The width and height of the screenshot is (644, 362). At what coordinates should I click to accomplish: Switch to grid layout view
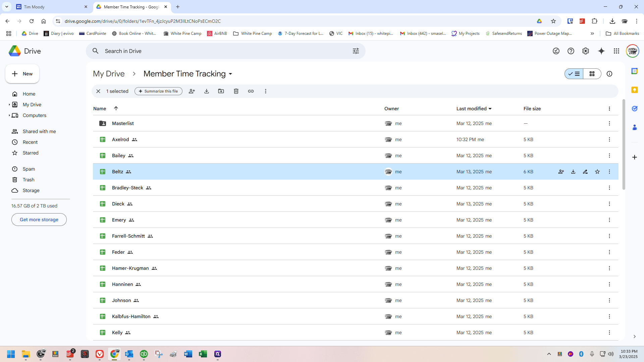click(592, 74)
